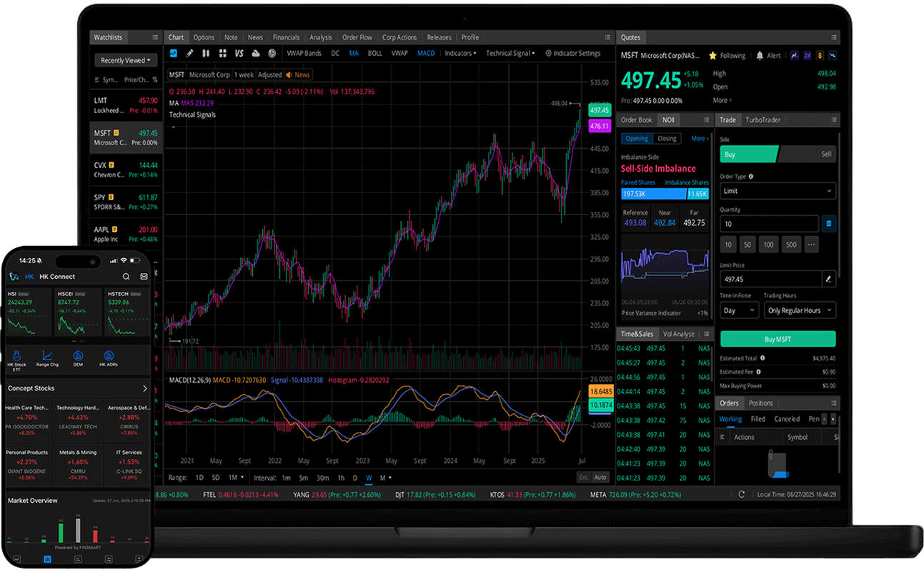Click the refresh icon in the status bar
This screenshot has height=570, width=924.
[x=741, y=494]
